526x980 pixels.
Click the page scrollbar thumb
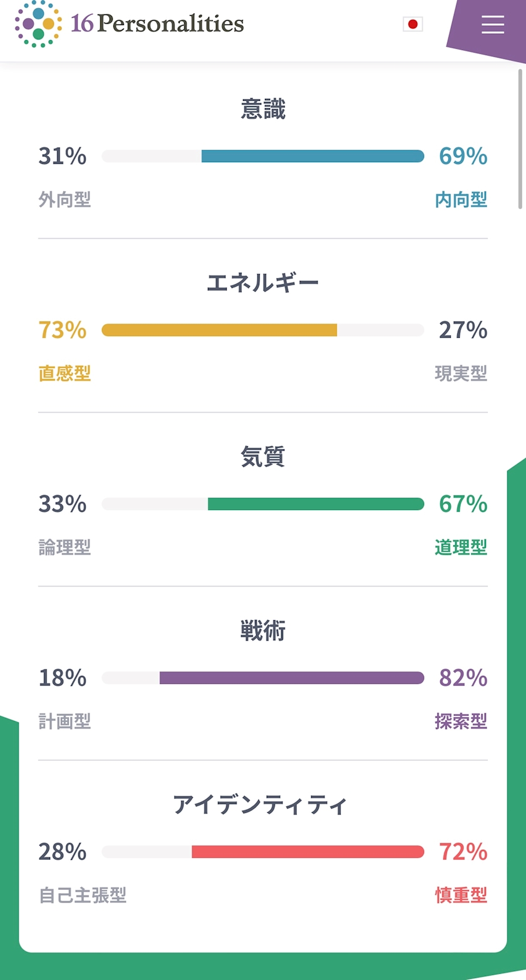point(520,138)
